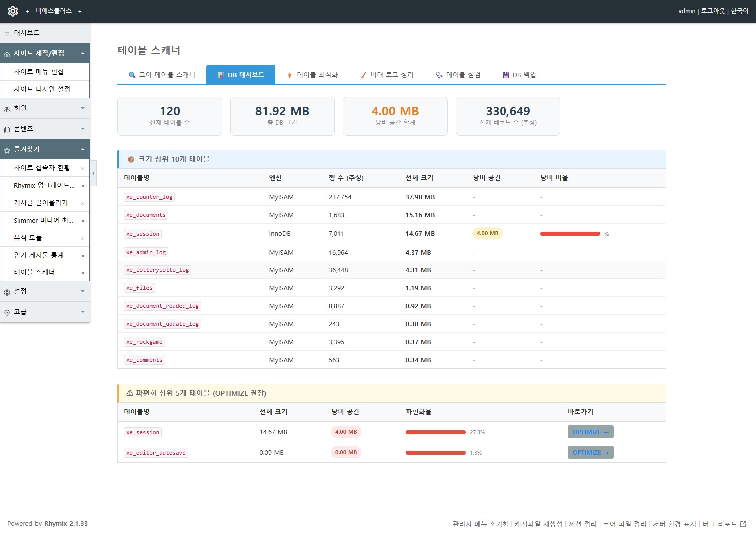The image size is (756, 534).
Task: Click the gear logo icon in top bar
Action: point(13,11)
